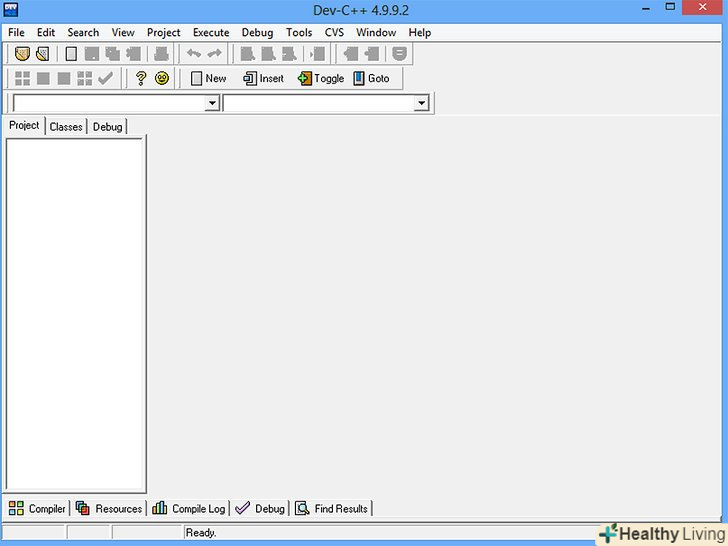Image resolution: width=728 pixels, height=546 pixels.
Task: Click the grayed Run icon
Action: point(43,78)
